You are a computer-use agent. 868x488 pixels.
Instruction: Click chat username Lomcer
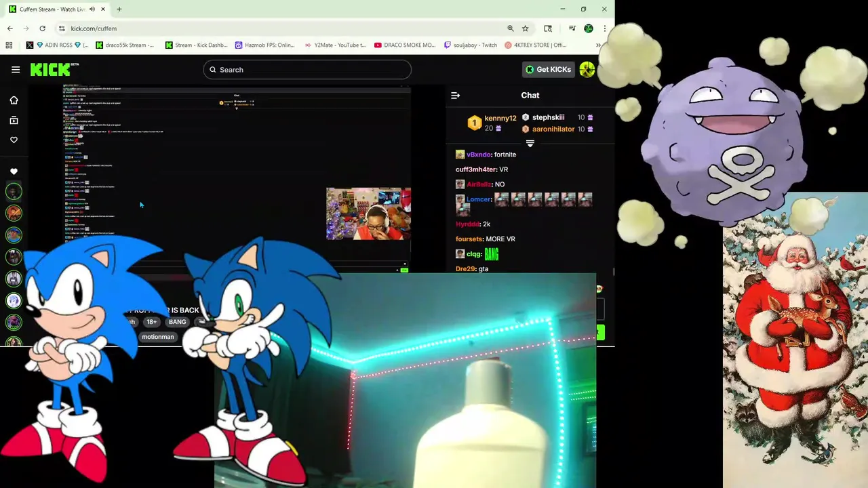click(x=478, y=199)
